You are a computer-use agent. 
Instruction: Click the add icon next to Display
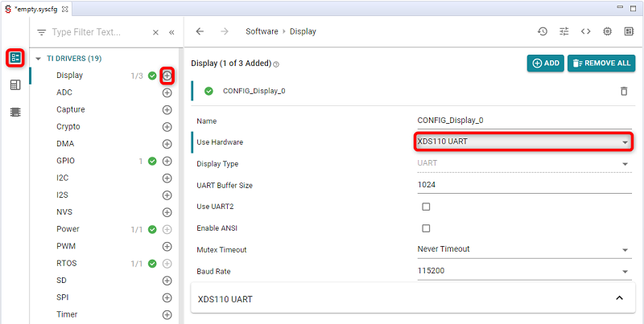167,76
